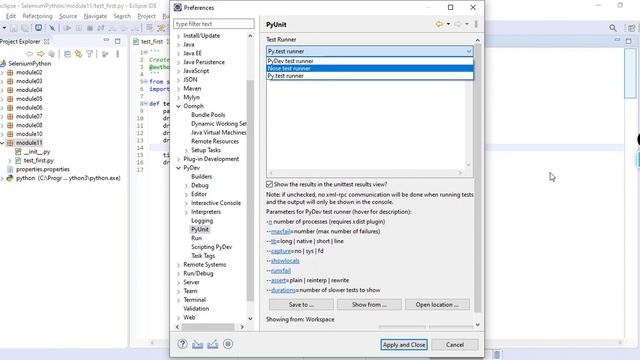Maximize the Project Explorer view
The width and height of the screenshot is (640, 360).
point(118,41)
